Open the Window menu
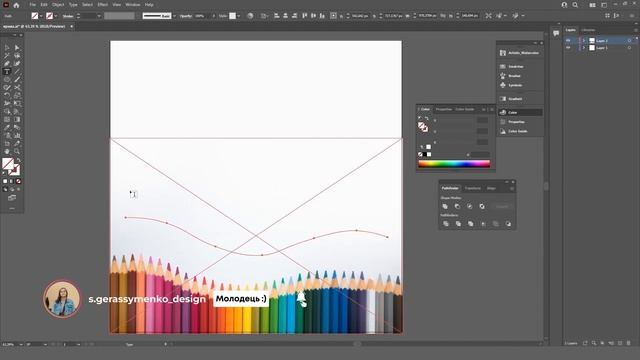Viewport: 640px width, 360px height. (132, 4)
